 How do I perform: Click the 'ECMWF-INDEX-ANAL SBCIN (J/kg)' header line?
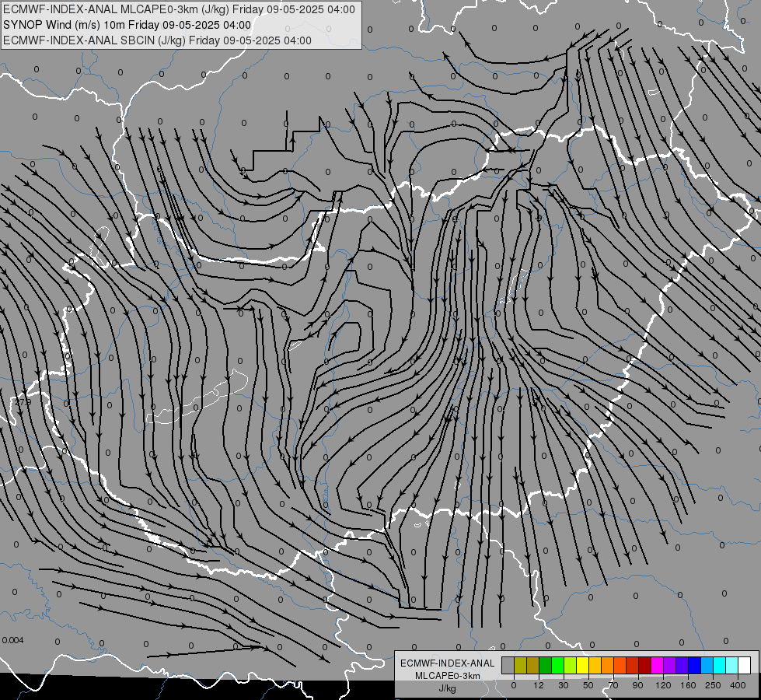pyautogui.click(x=157, y=40)
